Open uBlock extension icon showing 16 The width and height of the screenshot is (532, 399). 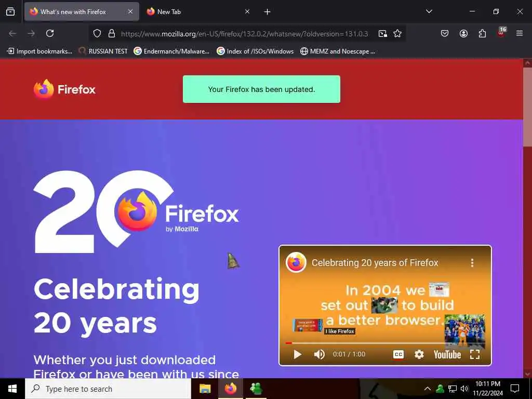pyautogui.click(x=501, y=33)
